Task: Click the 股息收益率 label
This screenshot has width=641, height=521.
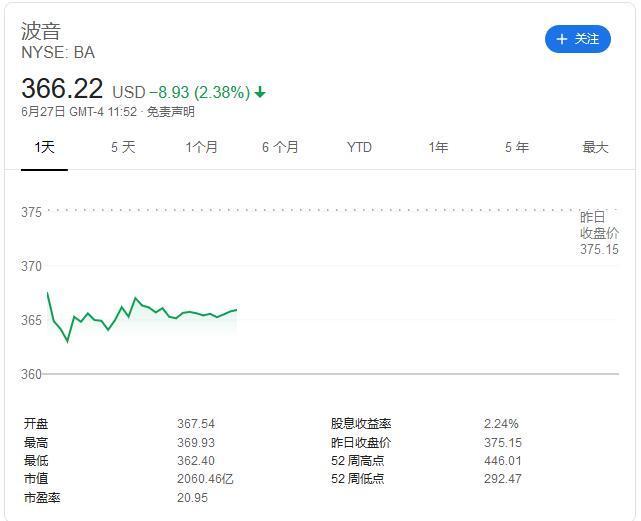Action: pos(361,424)
